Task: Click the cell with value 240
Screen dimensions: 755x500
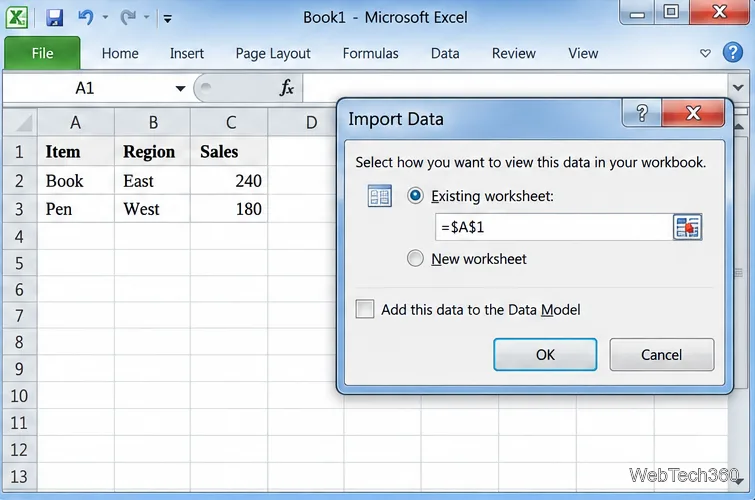Action: point(229,181)
